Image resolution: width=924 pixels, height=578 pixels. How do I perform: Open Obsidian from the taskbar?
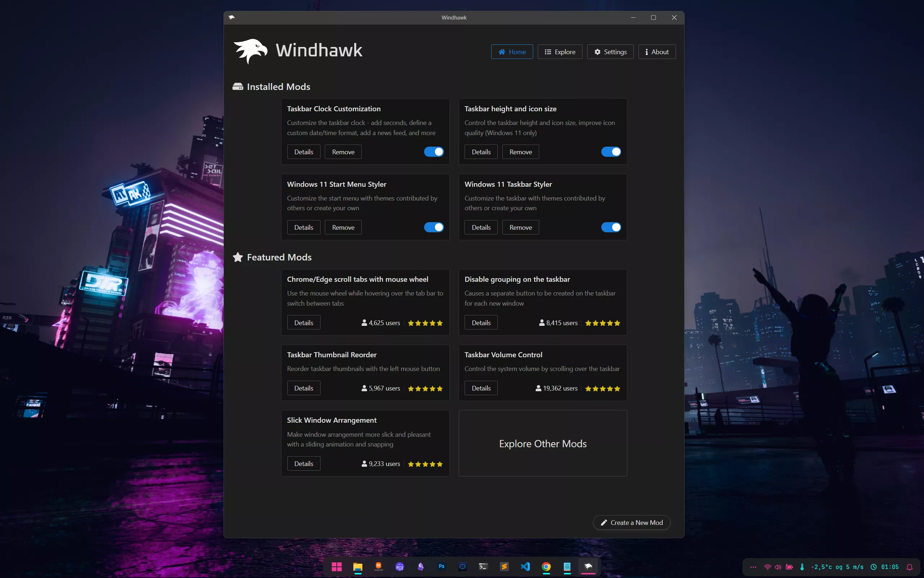420,566
